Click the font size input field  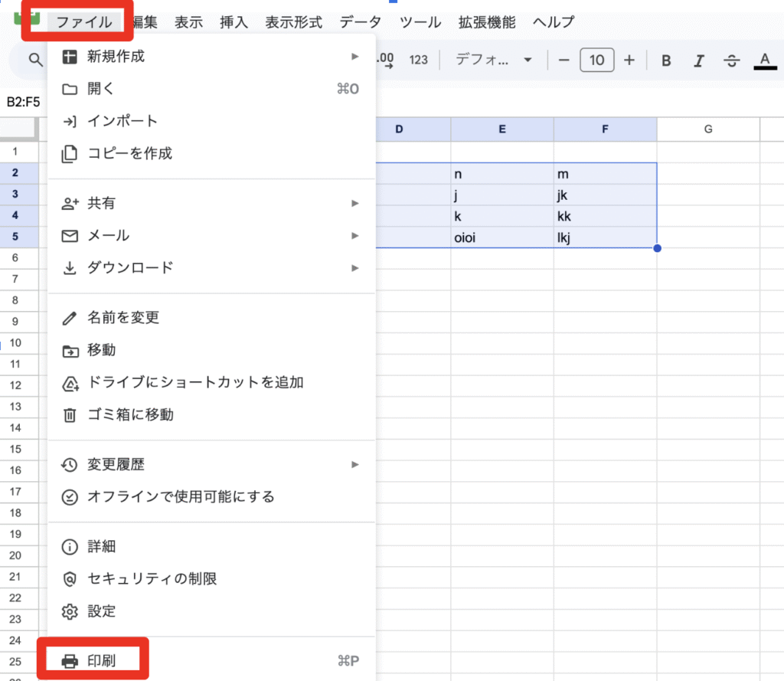coord(597,61)
